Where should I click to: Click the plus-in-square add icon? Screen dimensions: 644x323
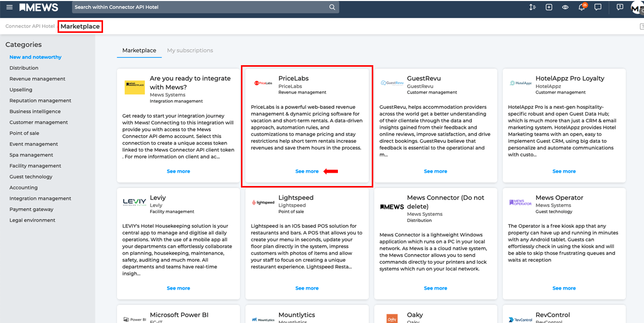coord(549,7)
